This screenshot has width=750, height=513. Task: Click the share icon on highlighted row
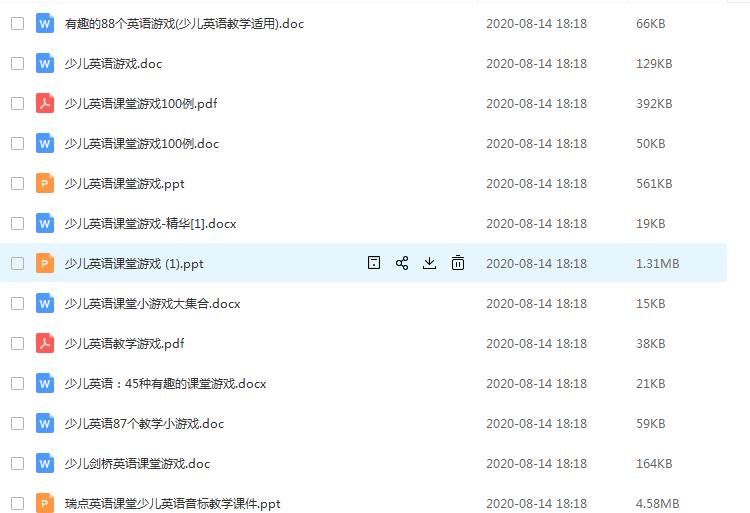point(402,263)
